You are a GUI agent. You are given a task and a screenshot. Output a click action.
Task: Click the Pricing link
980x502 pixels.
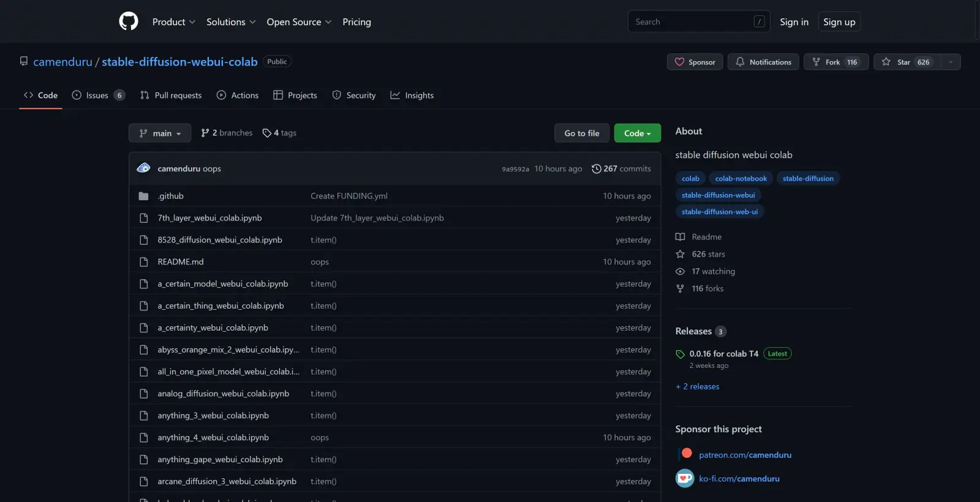coord(356,21)
